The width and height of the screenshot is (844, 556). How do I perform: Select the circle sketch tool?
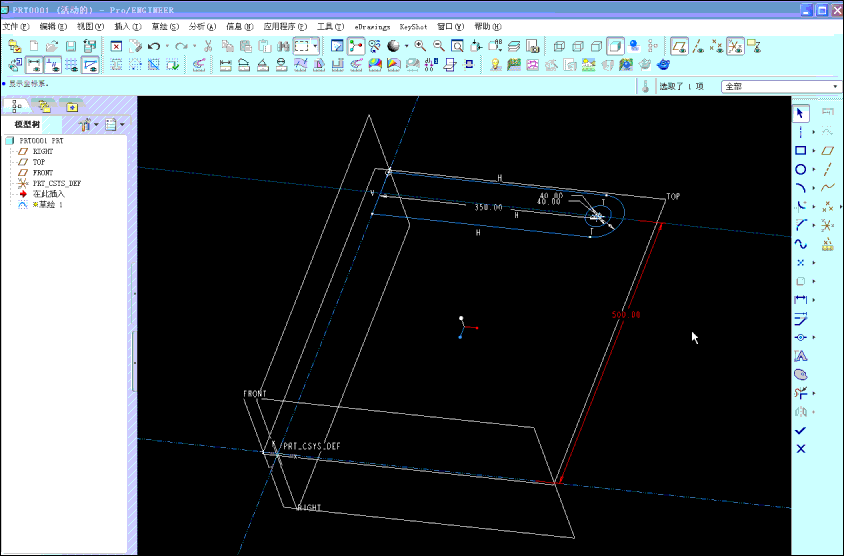point(800,170)
